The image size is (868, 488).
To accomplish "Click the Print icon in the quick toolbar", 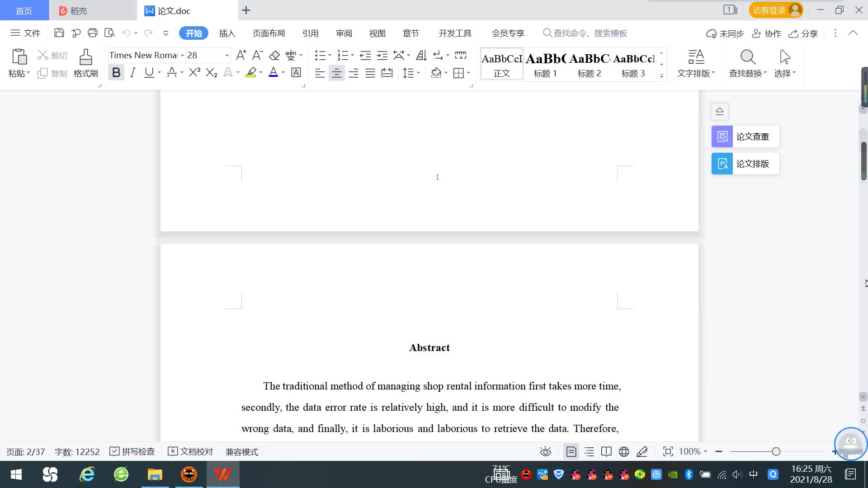I will (x=93, y=33).
